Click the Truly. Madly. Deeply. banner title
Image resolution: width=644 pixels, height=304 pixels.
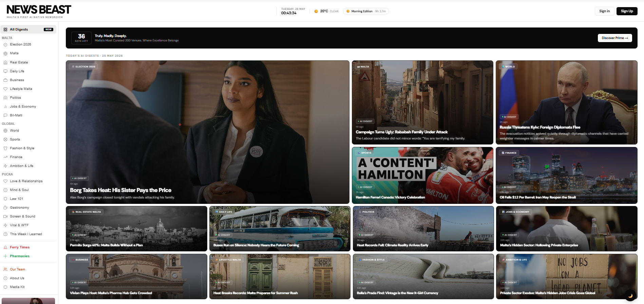click(111, 36)
